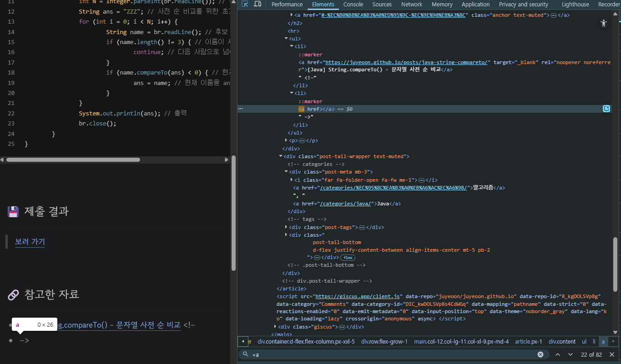Expand ellipsis in post-tail-bottom div
Screen dimensions: 621x364
point(317,258)
